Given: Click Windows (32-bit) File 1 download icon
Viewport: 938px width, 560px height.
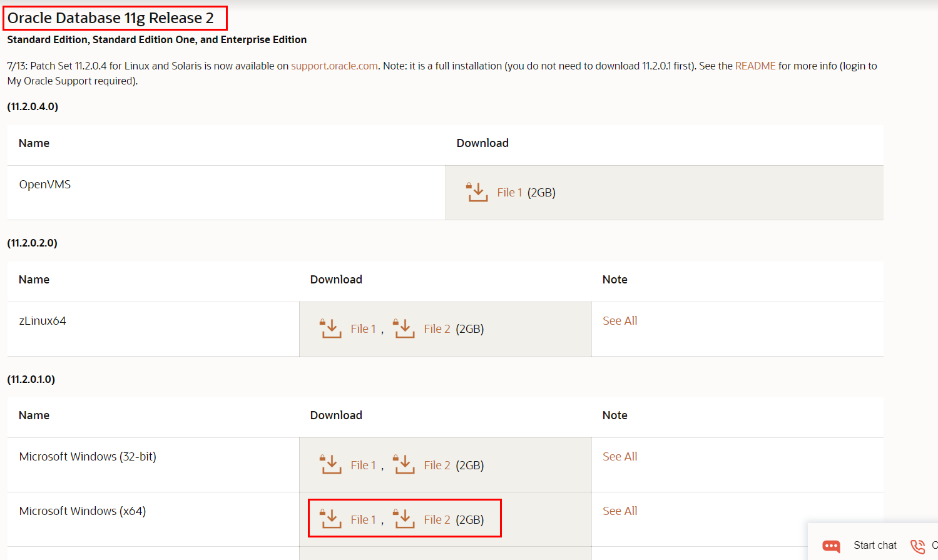Looking at the screenshot, I should [x=330, y=465].
